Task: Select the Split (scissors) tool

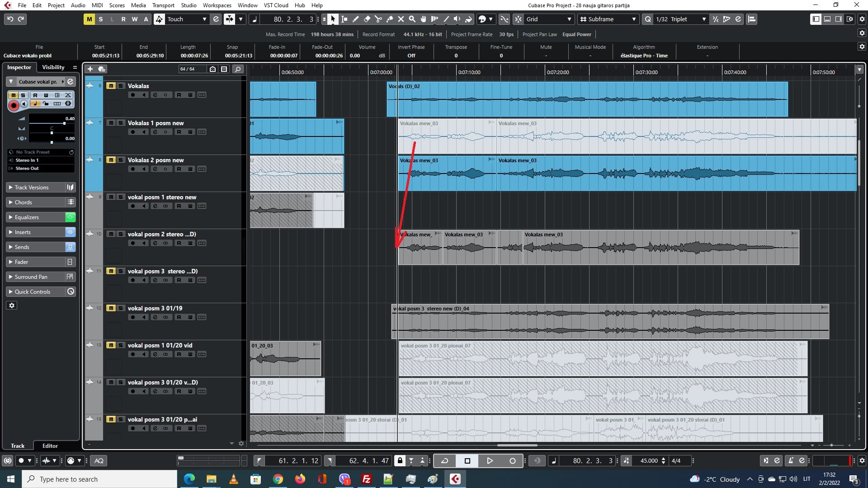Action: pyautogui.click(x=379, y=19)
